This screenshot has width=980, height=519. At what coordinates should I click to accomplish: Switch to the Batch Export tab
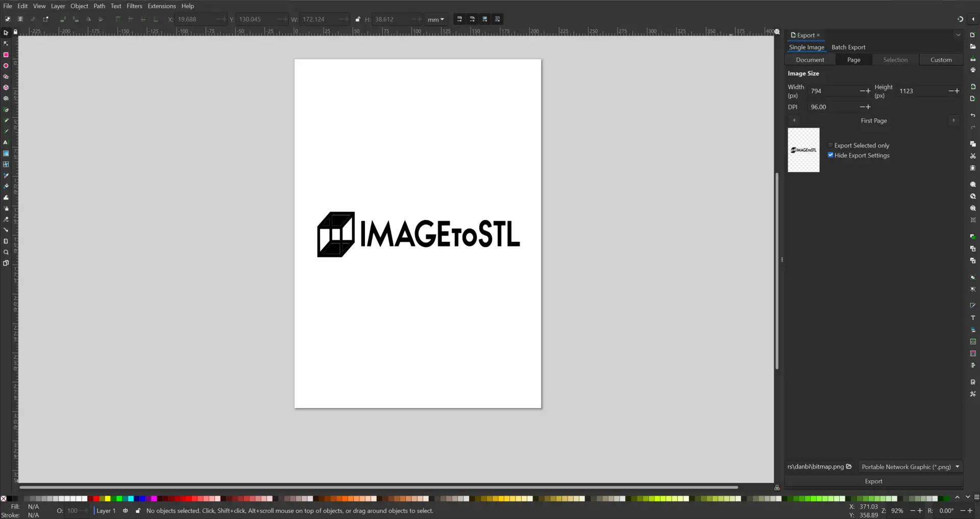coord(848,47)
